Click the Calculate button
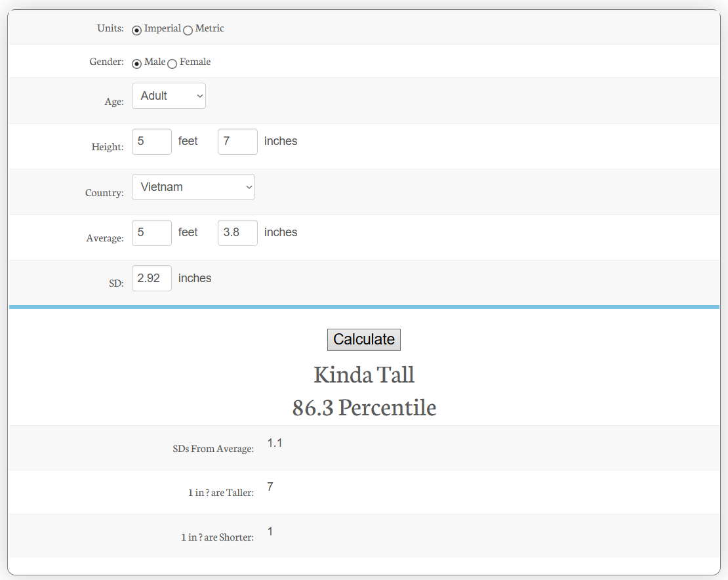 364,340
